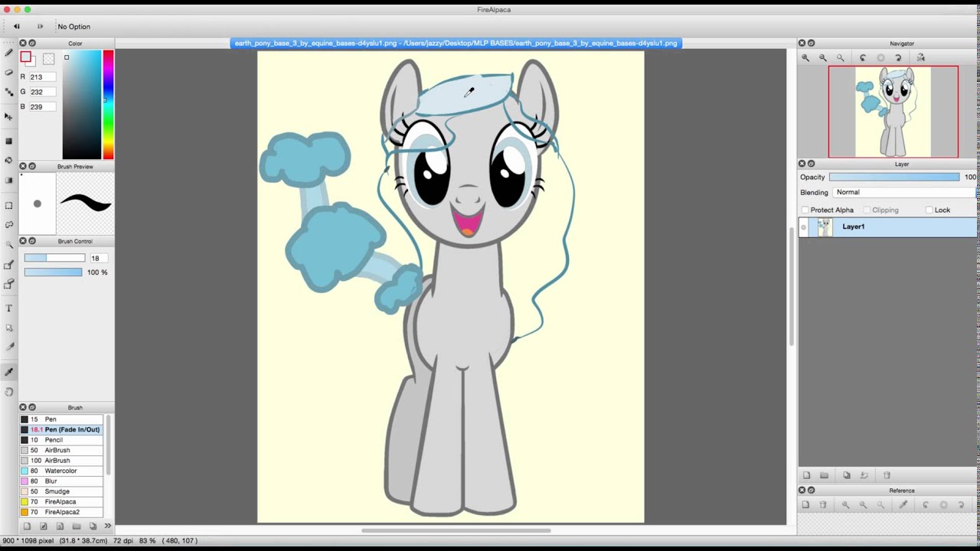The height and width of the screenshot is (551, 980).
Task: Click previous arrow in option bar
Action: click(16, 26)
